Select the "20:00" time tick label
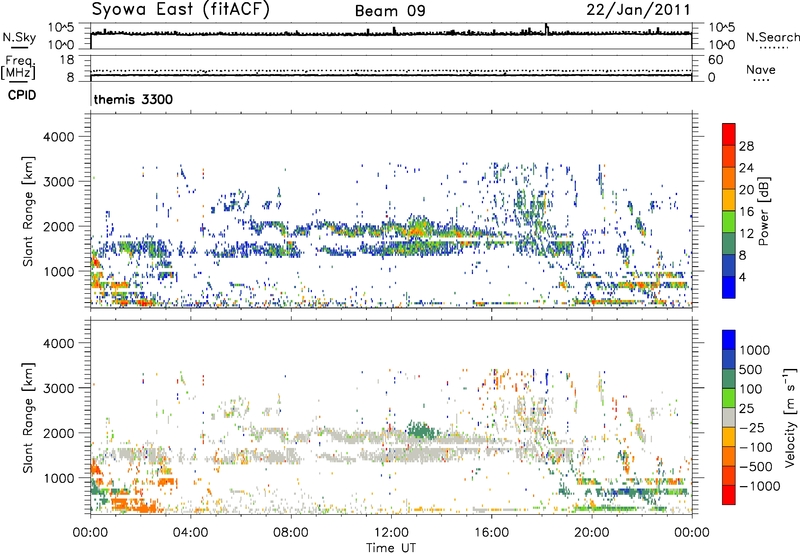The image size is (800, 554). pyautogui.click(x=591, y=533)
